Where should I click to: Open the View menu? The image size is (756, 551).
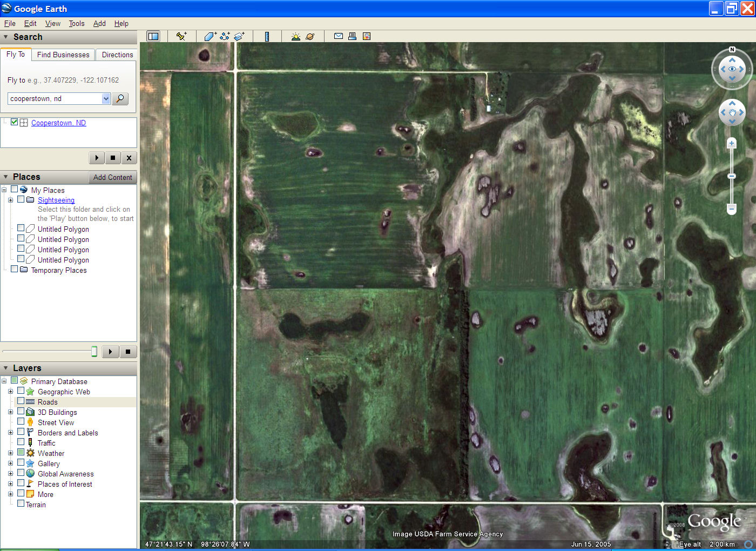pyautogui.click(x=53, y=23)
